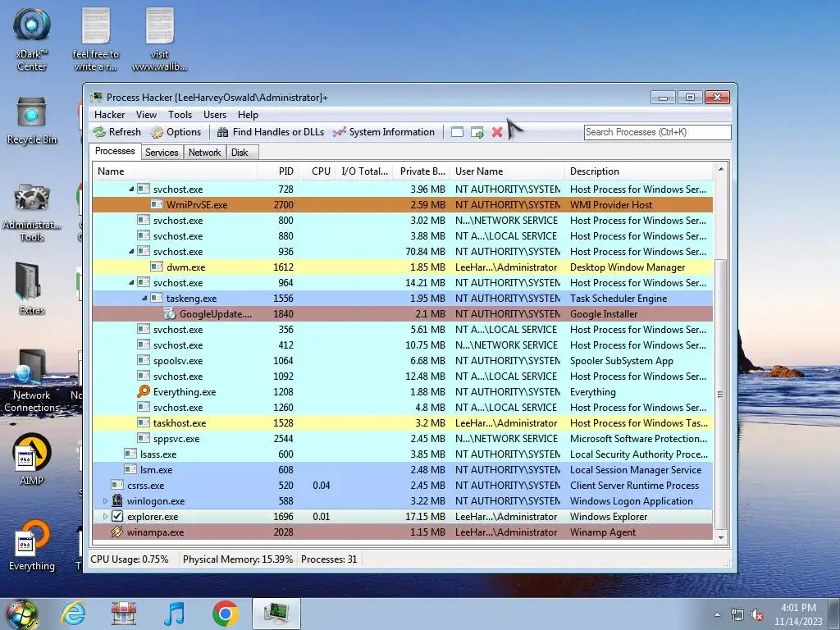Open the 'feel free to write a r...' file
This screenshot has width=840, height=630.
point(96,39)
